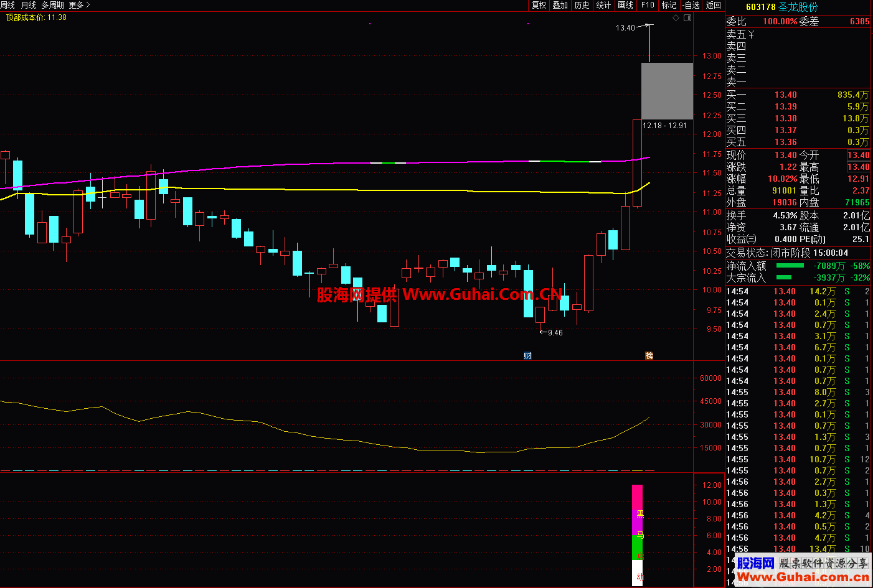Select the 买三 bid row at 13.38

798,119
